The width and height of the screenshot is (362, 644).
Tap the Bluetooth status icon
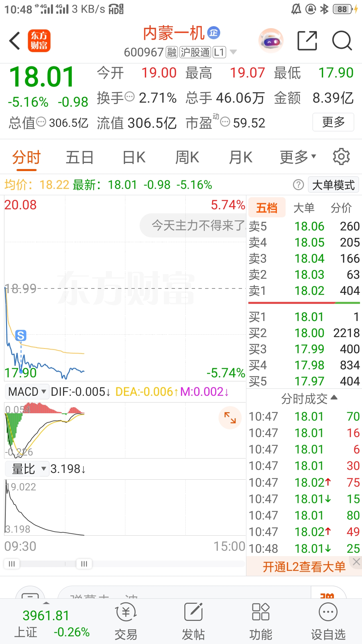[x=324, y=9]
